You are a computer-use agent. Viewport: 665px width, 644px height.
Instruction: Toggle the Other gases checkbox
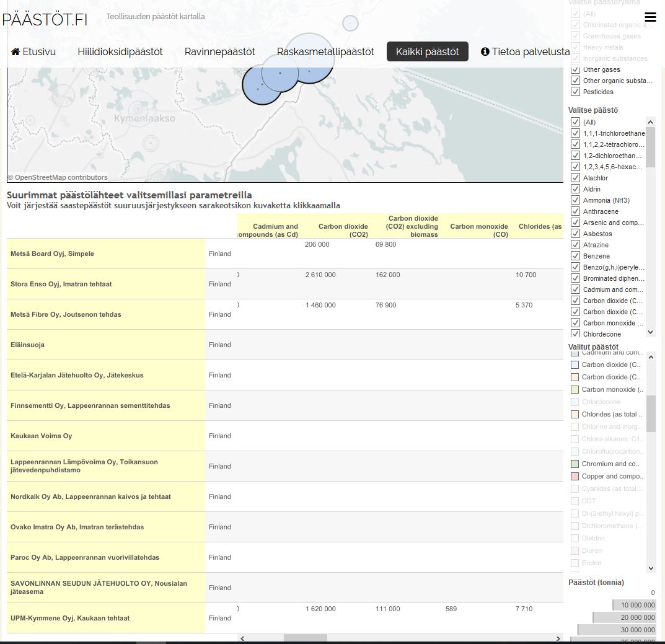click(575, 69)
